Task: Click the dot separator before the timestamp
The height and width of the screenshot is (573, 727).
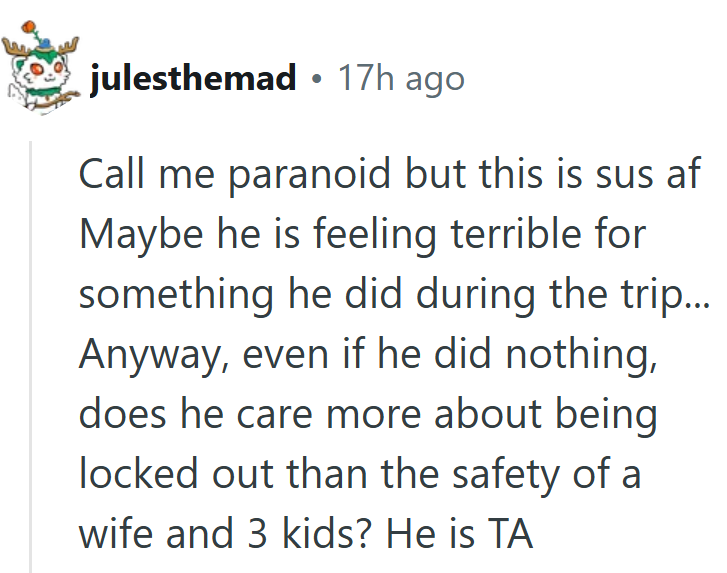Action: click(316, 78)
